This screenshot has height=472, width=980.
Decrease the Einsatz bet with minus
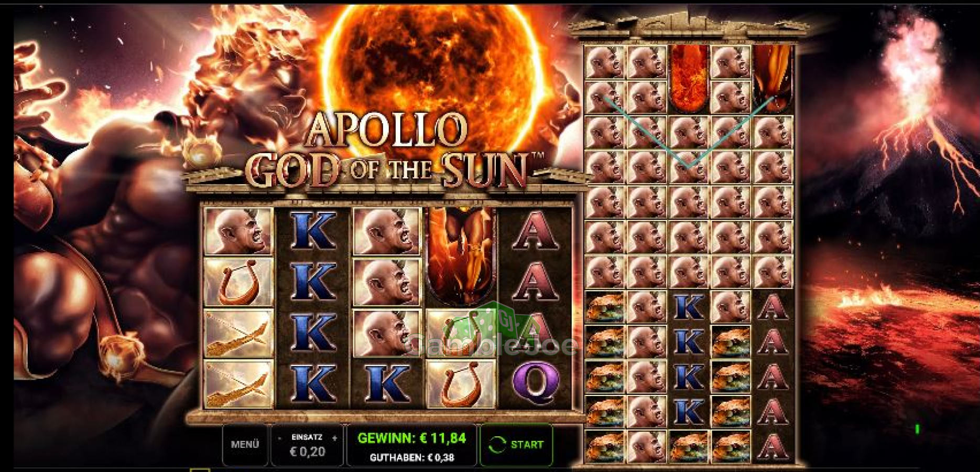pyautogui.click(x=280, y=437)
